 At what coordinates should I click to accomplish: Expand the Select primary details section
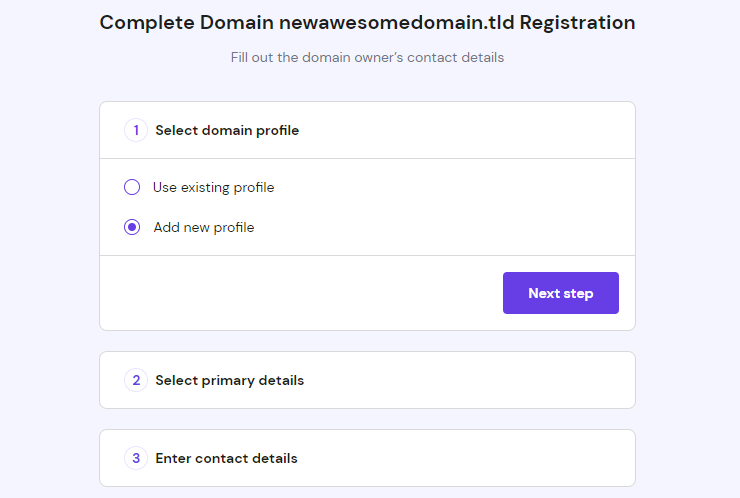[x=367, y=380]
